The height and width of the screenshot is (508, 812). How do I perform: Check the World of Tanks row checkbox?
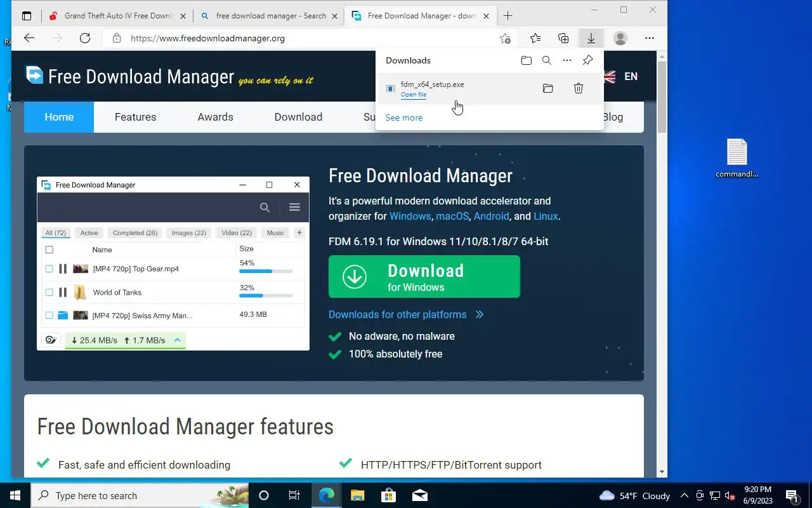pos(49,292)
